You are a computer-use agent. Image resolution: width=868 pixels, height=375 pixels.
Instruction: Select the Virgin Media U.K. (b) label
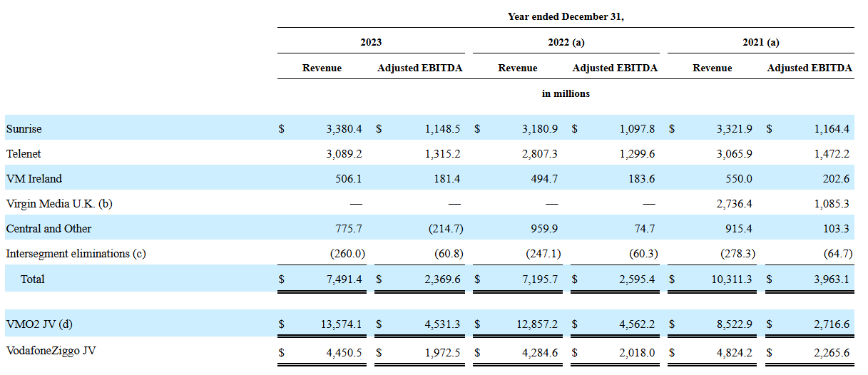59,204
